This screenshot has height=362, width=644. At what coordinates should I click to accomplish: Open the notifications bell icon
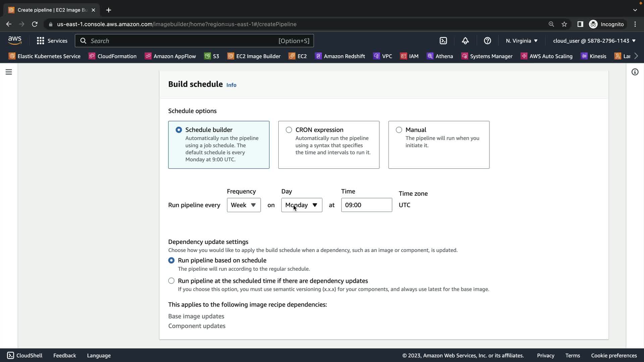(x=465, y=41)
